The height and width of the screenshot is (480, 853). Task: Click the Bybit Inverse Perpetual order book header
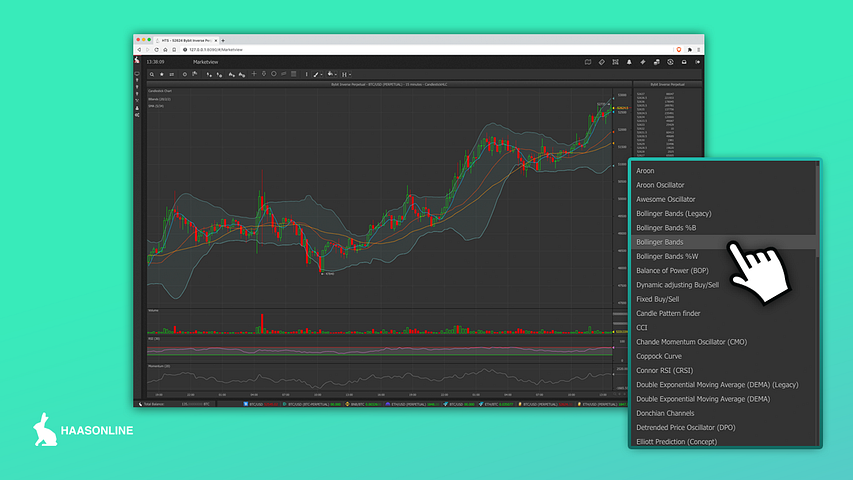pos(667,84)
